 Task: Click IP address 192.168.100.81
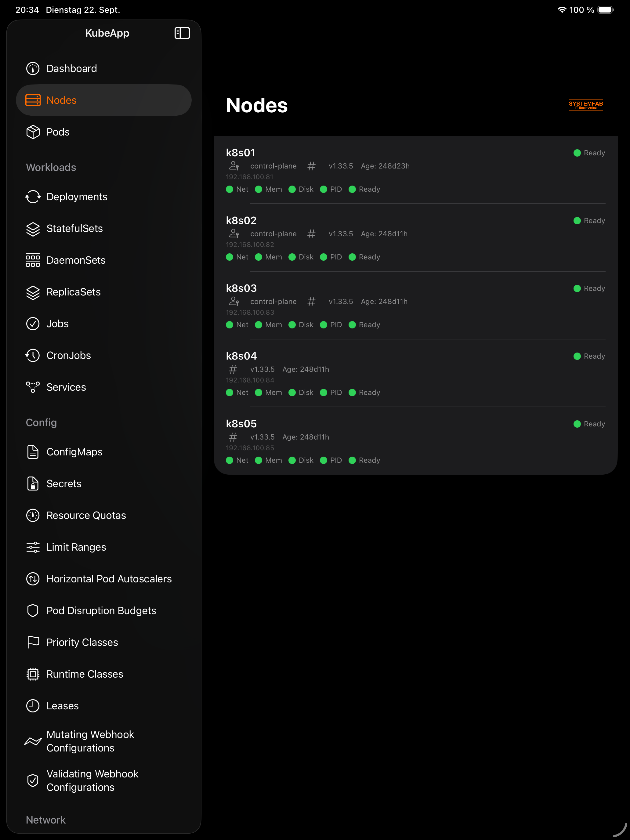(249, 177)
